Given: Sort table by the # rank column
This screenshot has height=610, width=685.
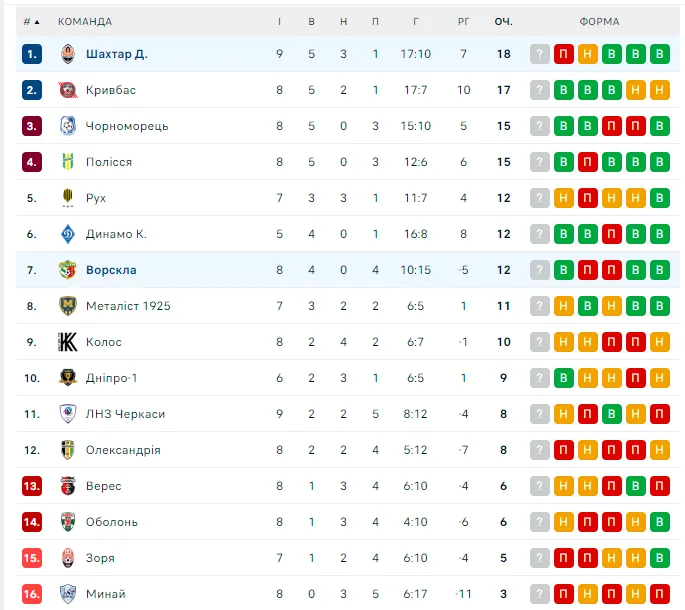Looking at the screenshot, I should tap(31, 21).
